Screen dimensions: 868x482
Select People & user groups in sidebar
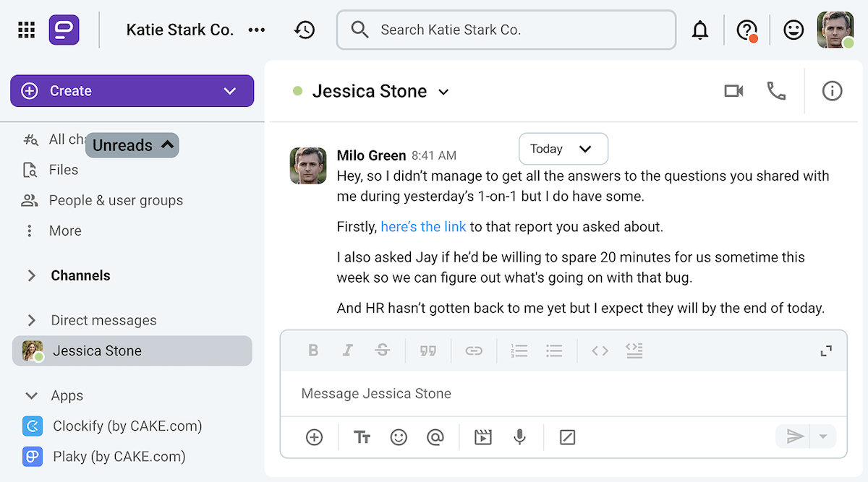(114, 200)
